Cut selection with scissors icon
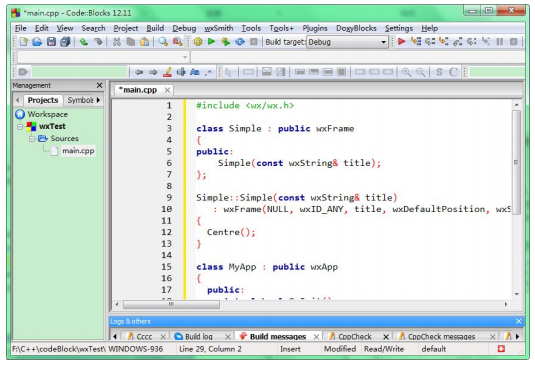535x367 pixels. (117, 42)
